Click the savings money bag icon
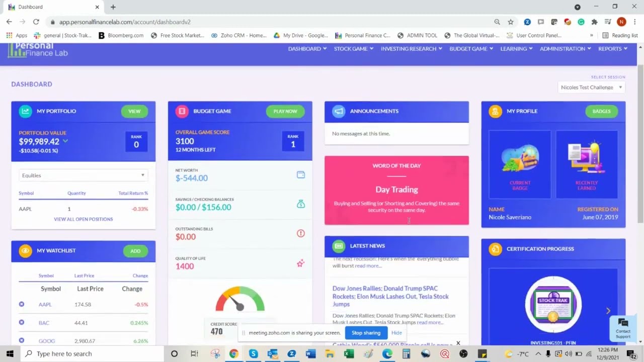This screenshot has height=362, width=644. 300,204
